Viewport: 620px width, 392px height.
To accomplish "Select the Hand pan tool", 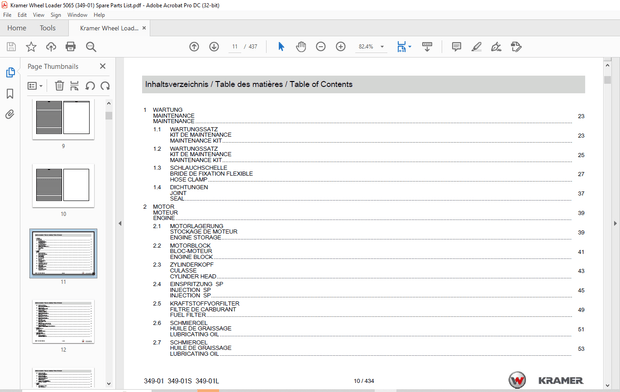I will [301, 47].
